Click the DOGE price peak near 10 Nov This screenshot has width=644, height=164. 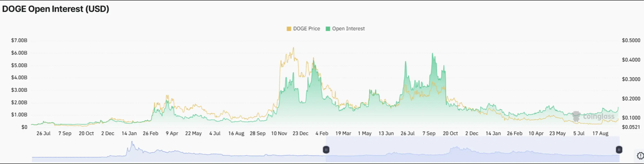(294, 48)
